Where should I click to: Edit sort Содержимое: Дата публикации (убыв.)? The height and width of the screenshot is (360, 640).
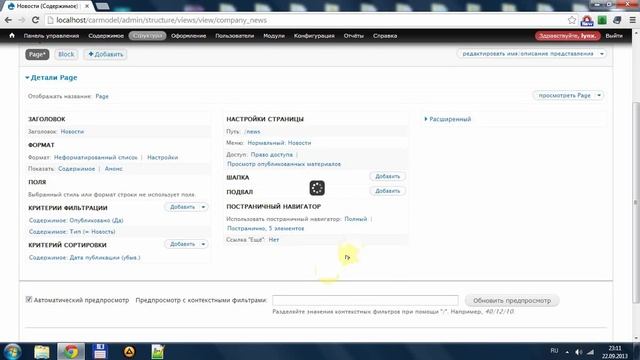pyautogui.click(x=84, y=258)
